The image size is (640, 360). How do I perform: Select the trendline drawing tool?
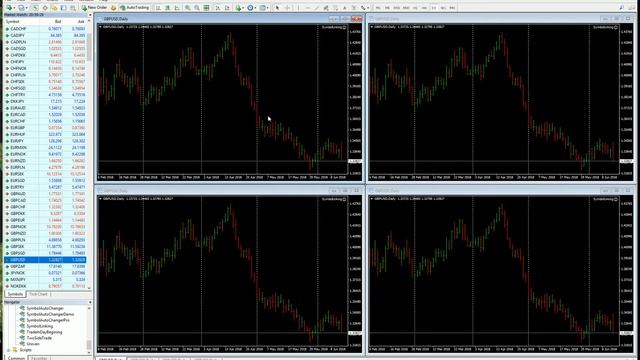(x=316, y=8)
